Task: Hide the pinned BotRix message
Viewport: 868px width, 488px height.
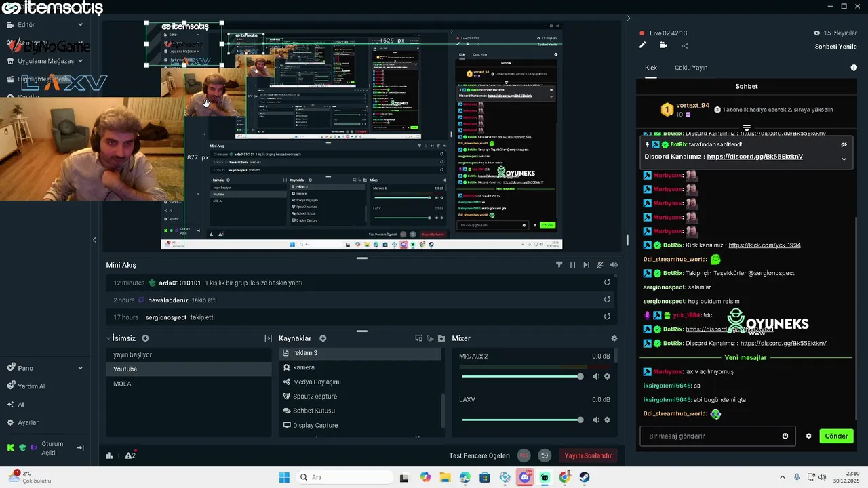Action: 844,144
